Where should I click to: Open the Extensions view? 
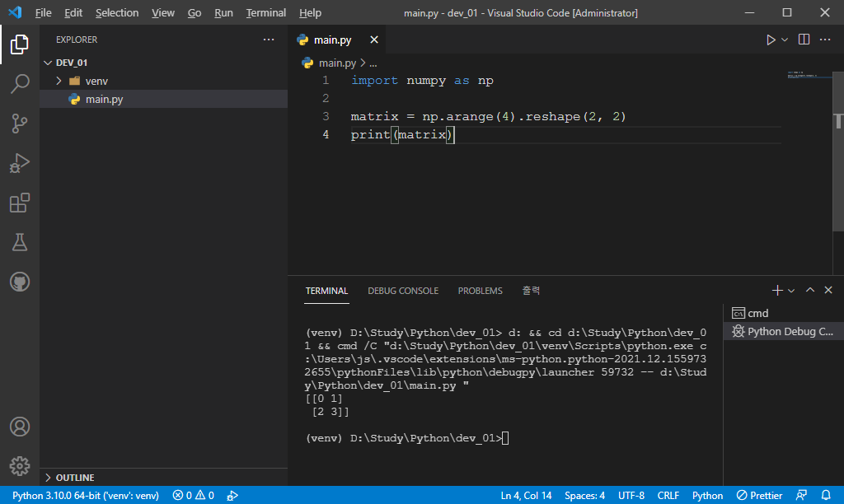[x=20, y=202]
